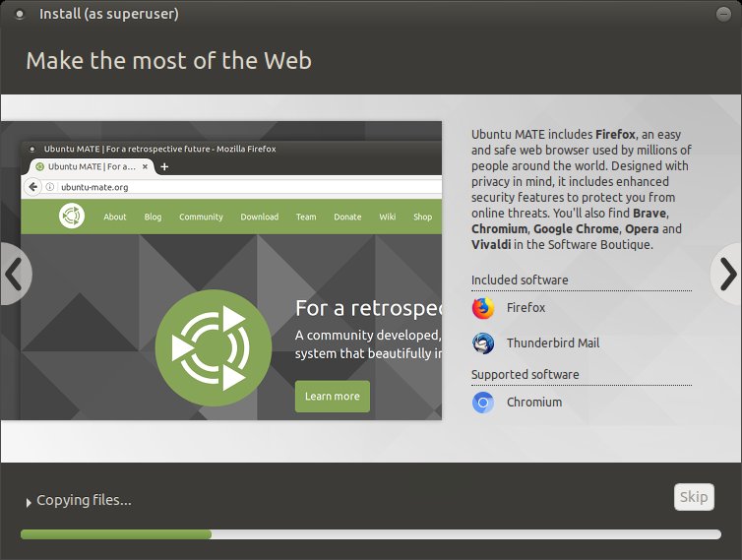Click the Firefox label in Included software

point(526,308)
